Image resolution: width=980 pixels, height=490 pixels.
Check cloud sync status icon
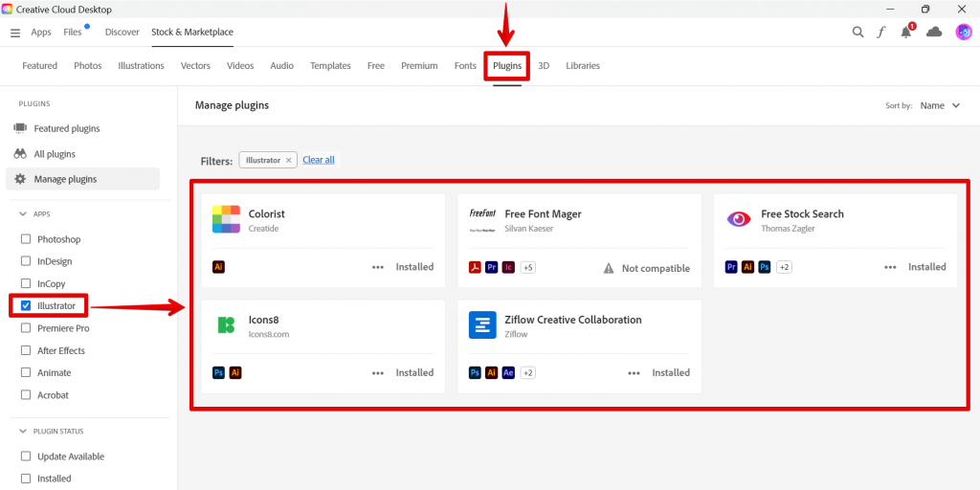[x=934, y=32]
